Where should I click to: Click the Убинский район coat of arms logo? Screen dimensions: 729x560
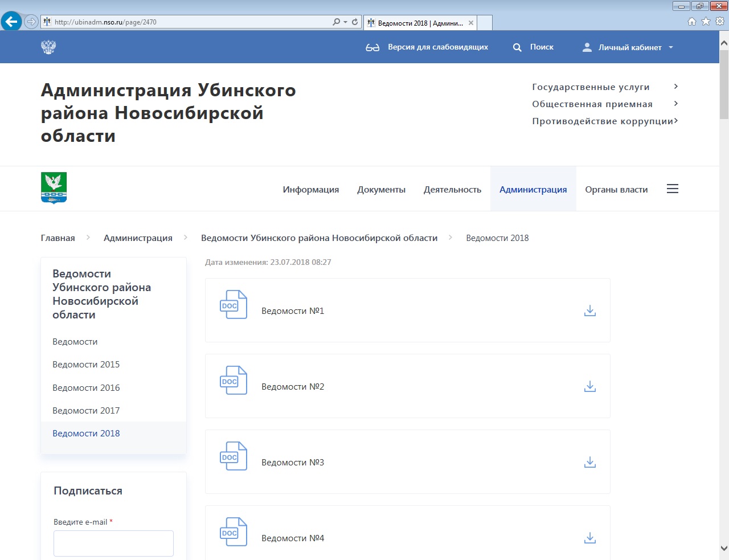(54, 188)
